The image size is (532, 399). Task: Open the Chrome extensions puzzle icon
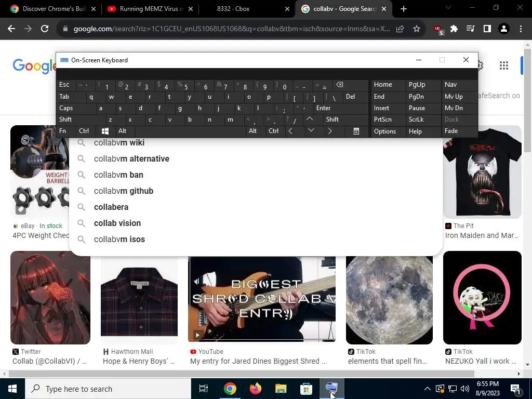tap(454, 29)
